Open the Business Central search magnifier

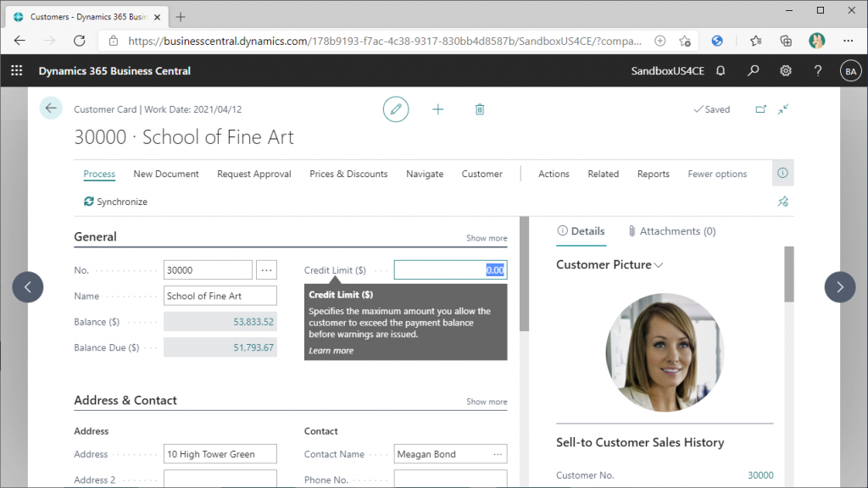coord(753,71)
